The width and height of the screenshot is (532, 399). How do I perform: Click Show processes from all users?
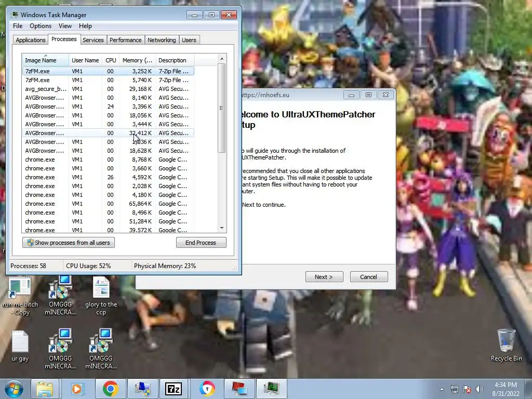[x=69, y=243]
